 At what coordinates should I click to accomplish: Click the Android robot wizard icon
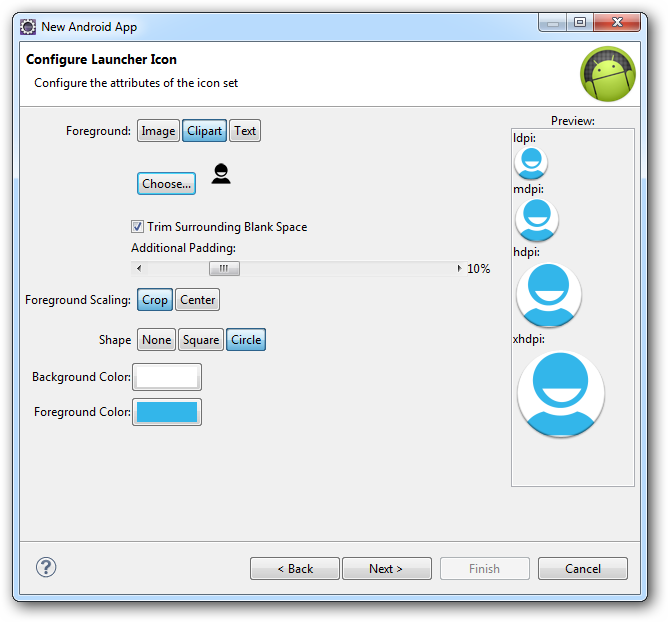tap(608, 74)
